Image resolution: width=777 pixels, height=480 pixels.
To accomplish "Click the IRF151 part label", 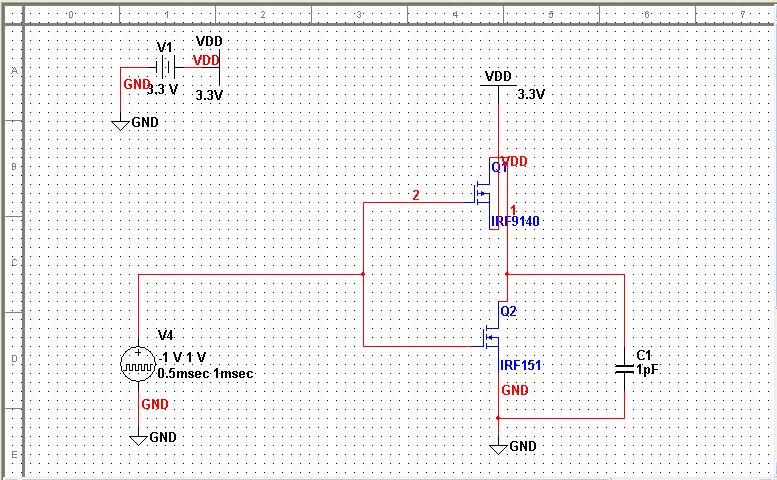I will pyautogui.click(x=520, y=366).
